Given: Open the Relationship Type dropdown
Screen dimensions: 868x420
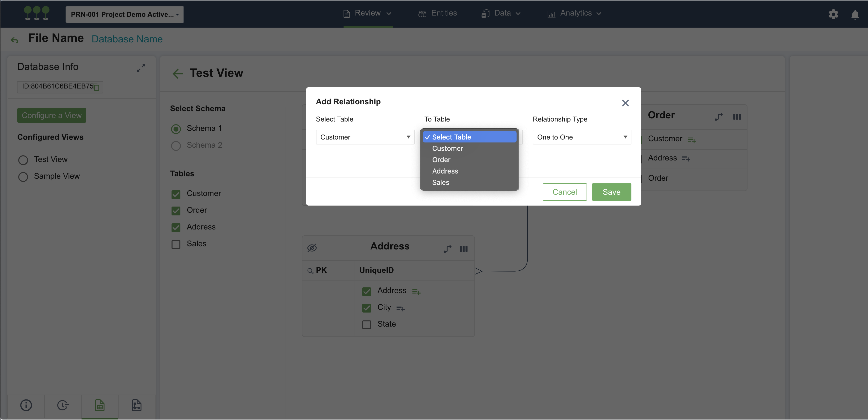Looking at the screenshot, I should tap(582, 137).
